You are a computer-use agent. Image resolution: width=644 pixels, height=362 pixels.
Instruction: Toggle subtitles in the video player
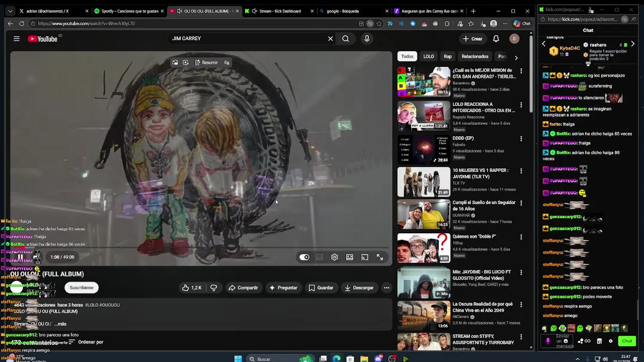coord(319,257)
